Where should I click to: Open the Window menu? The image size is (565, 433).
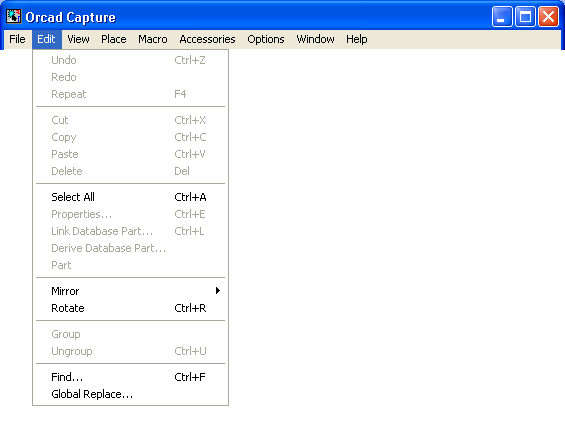pyautogui.click(x=315, y=39)
